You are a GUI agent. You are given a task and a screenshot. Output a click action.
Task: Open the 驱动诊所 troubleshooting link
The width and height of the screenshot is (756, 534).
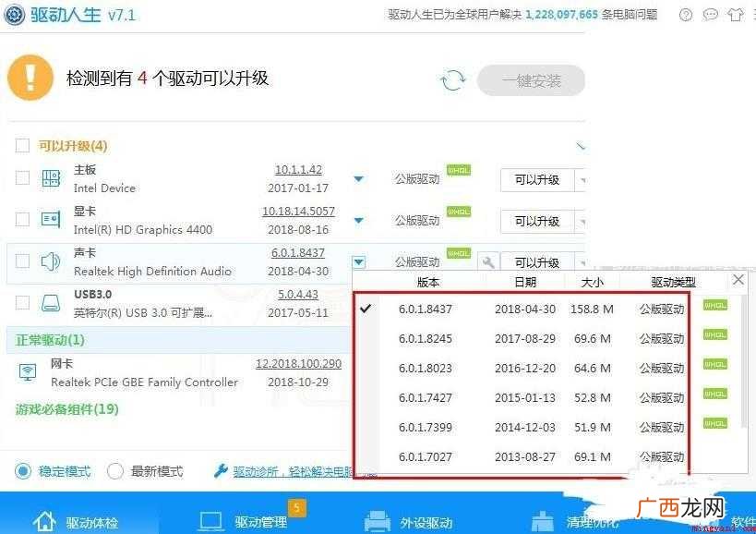click(x=294, y=471)
